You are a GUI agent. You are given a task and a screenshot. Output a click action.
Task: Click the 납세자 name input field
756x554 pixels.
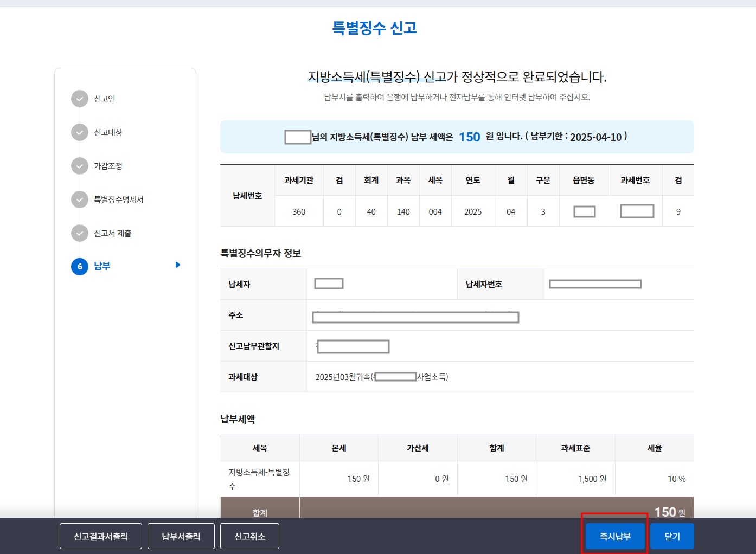[x=329, y=283]
